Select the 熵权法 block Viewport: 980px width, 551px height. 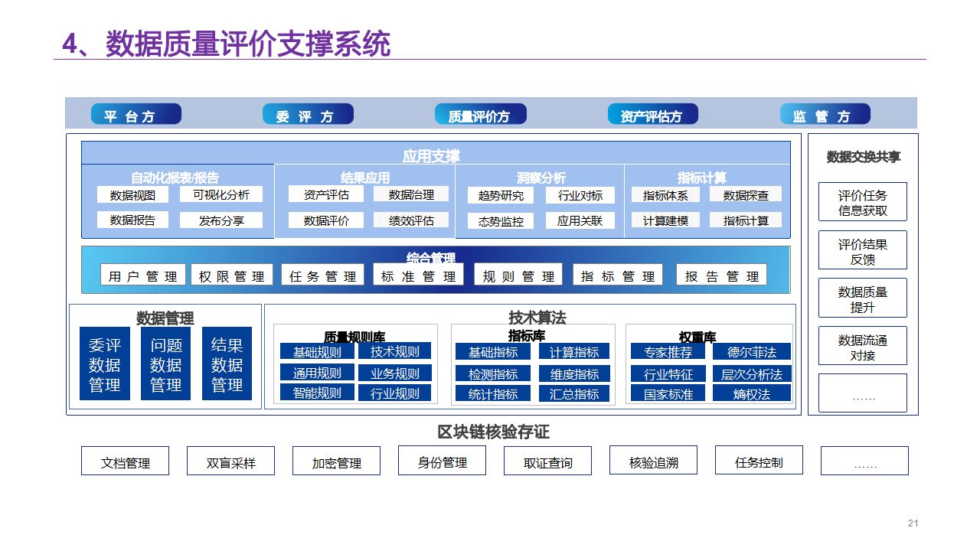[x=752, y=393]
